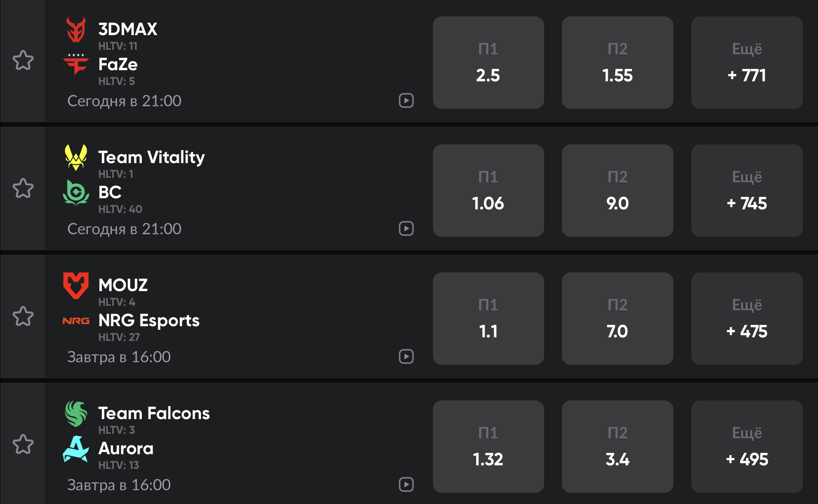Screen dimensions: 818x504
Task: Pick BC win odds 9.0
Action: (618, 191)
